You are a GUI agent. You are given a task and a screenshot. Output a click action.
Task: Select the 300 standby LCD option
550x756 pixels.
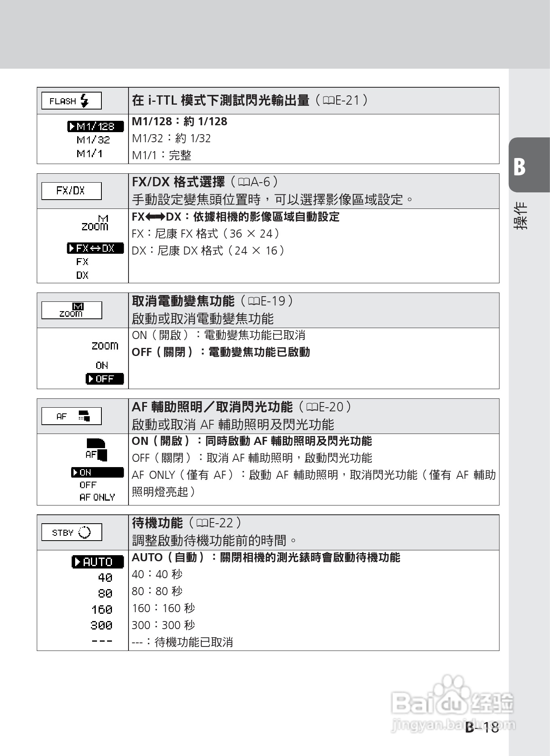point(101,625)
